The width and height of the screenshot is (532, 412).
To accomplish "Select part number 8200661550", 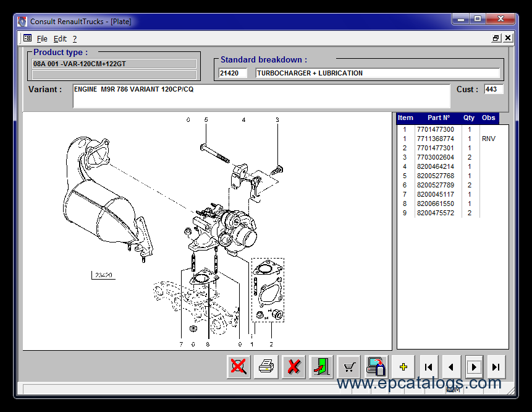I will click(x=436, y=204).
